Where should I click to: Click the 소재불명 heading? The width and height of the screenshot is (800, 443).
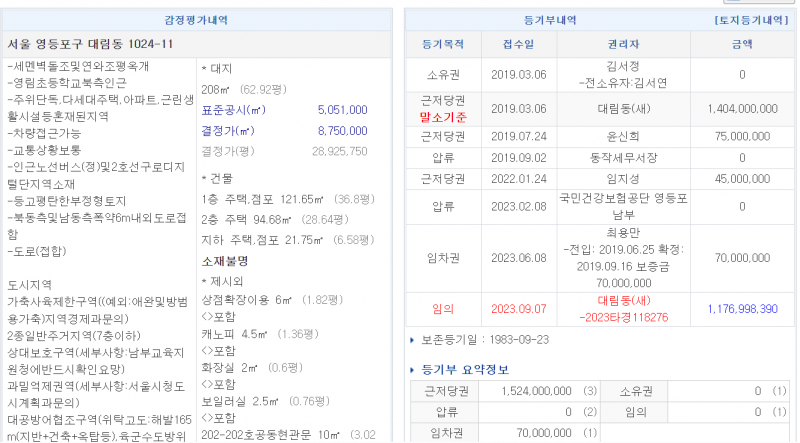pyautogui.click(x=225, y=261)
